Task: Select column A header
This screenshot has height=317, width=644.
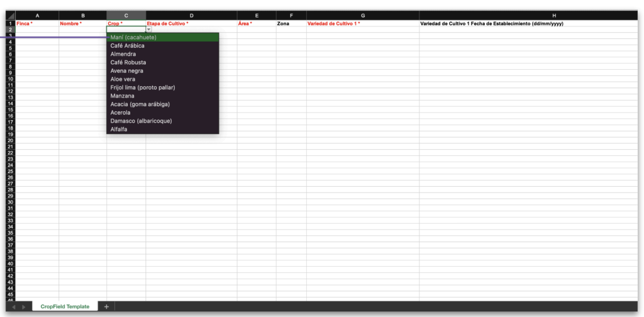Action: point(37,16)
